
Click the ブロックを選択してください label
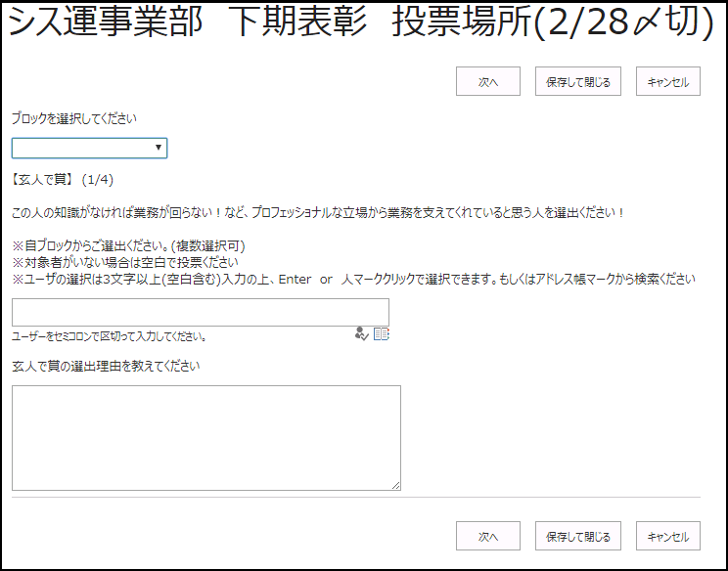point(74,118)
